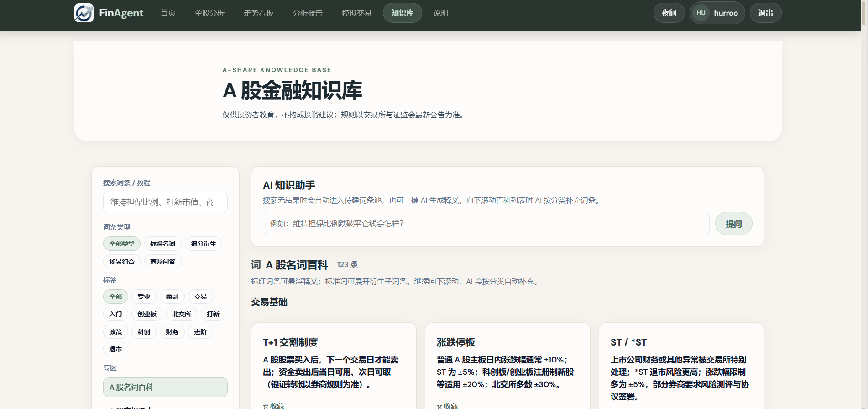868x409 pixels.
Task: Filter by 高频问答 type chip
Action: (x=163, y=262)
